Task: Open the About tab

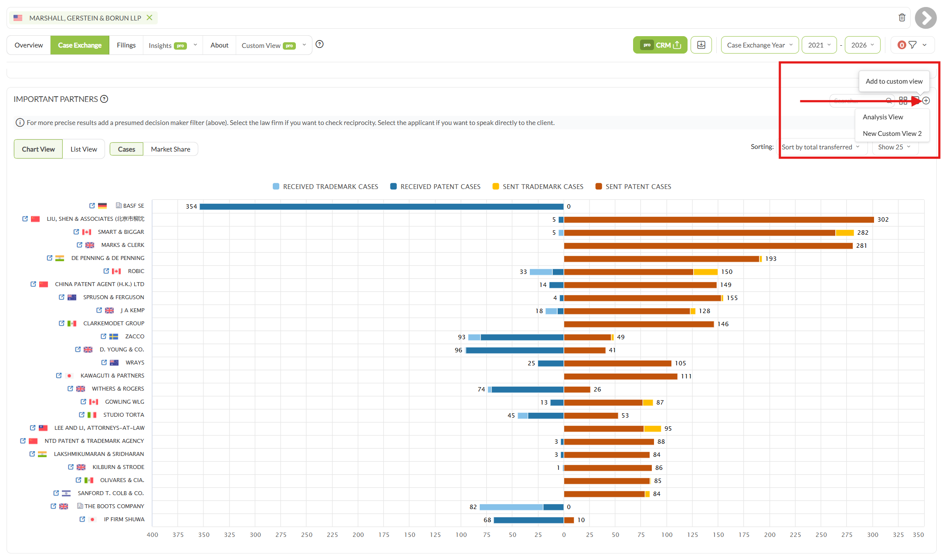Action: (x=219, y=45)
